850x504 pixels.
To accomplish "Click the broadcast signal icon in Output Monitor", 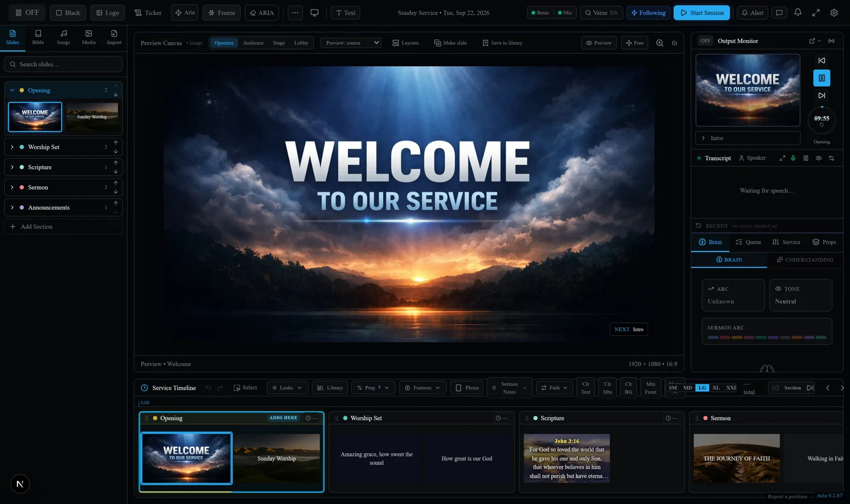I will click(x=831, y=41).
